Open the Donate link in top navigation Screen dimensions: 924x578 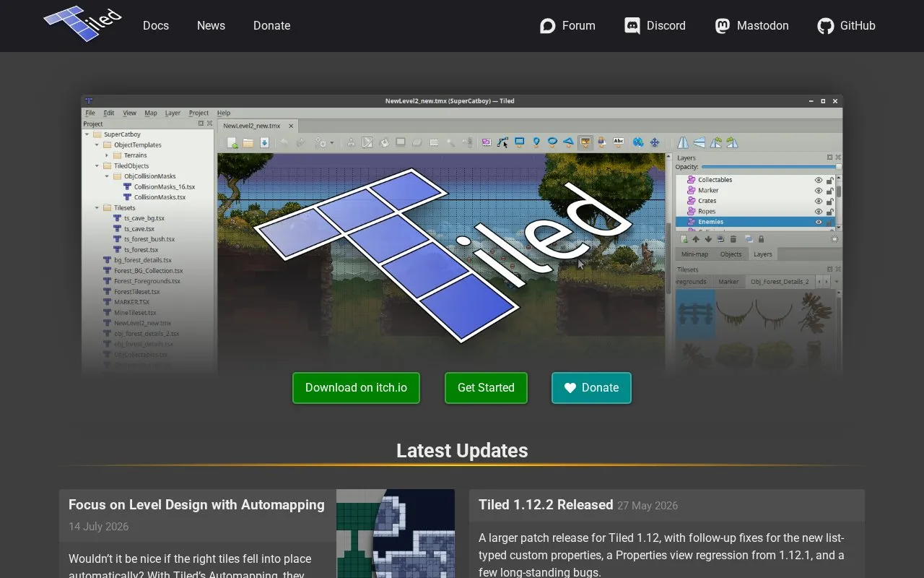click(x=271, y=25)
